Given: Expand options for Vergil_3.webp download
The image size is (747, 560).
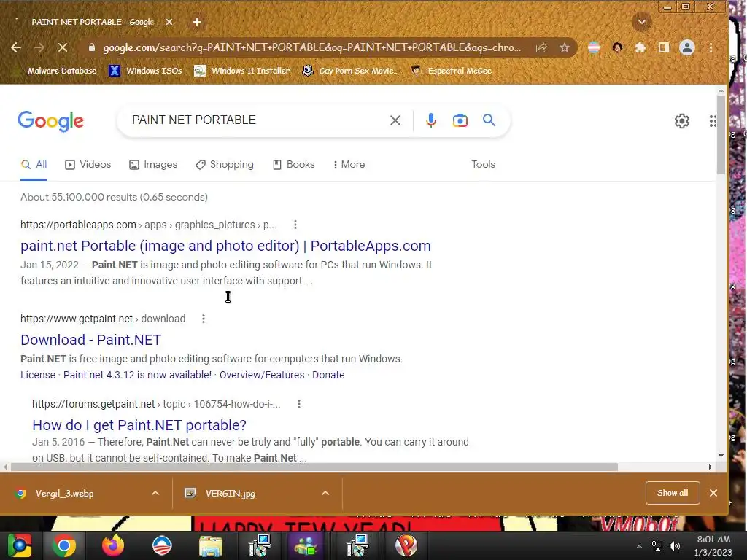Looking at the screenshot, I should pos(155,494).
